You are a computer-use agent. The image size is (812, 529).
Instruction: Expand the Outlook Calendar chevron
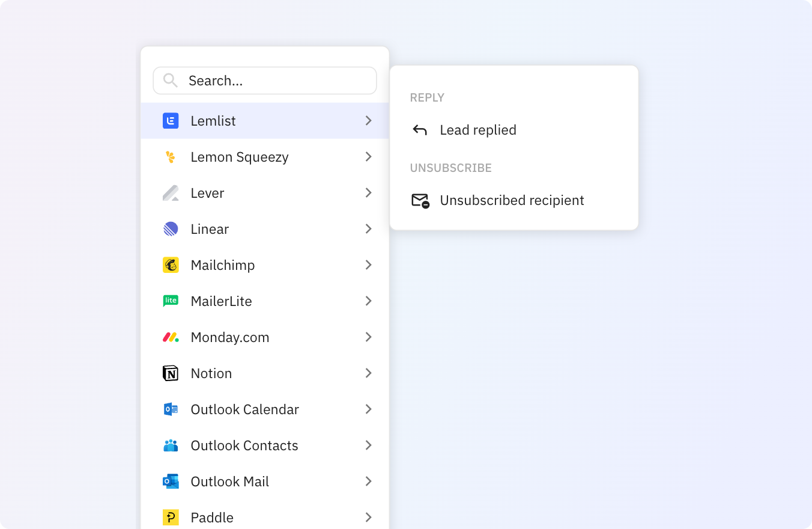(x=369, y=409)
